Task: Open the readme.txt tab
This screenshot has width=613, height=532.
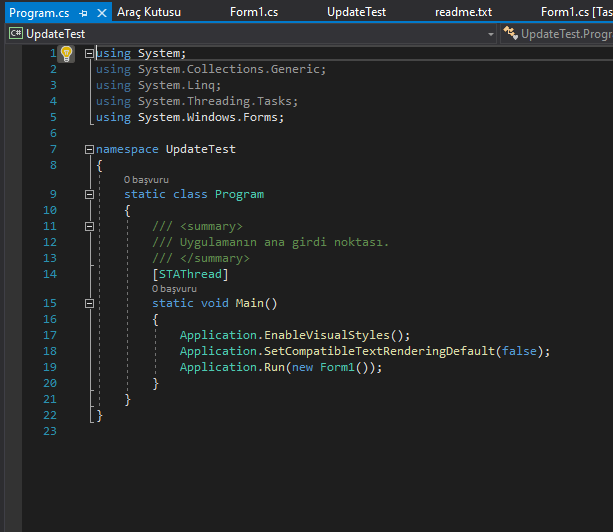Action: [x=464, y=12]
